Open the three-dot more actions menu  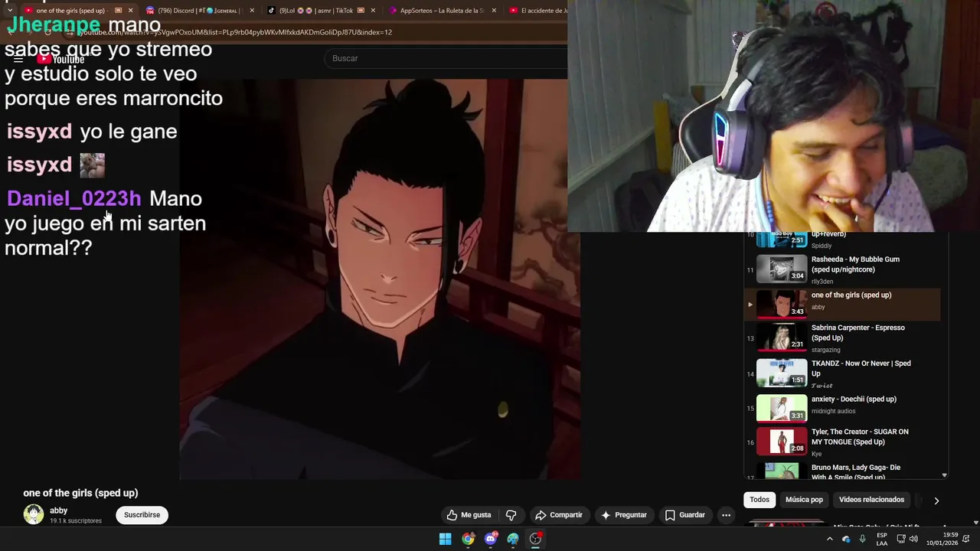726,515
